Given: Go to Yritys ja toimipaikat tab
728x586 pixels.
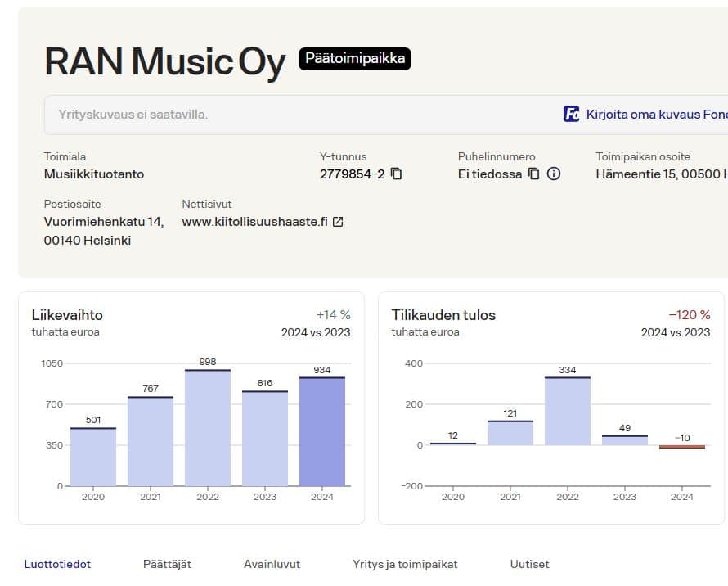Looking at the screenshot, I should tap(405, 564).
